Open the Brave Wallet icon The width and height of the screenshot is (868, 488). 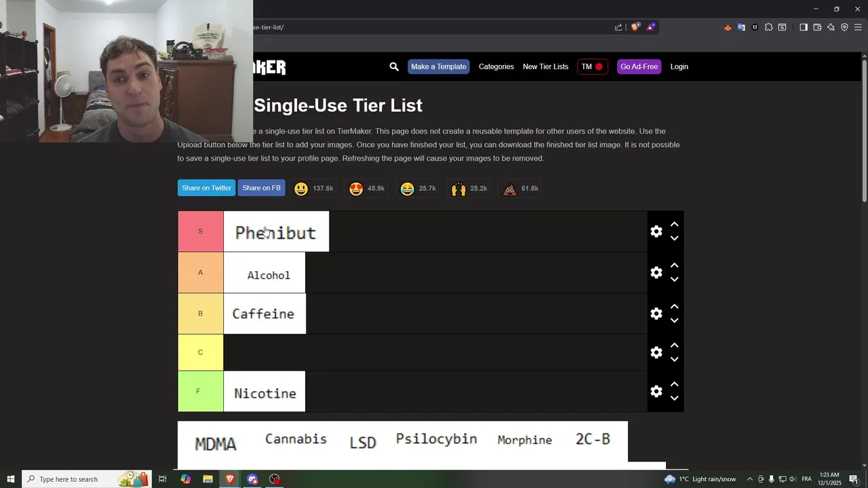tap(817, 27)
